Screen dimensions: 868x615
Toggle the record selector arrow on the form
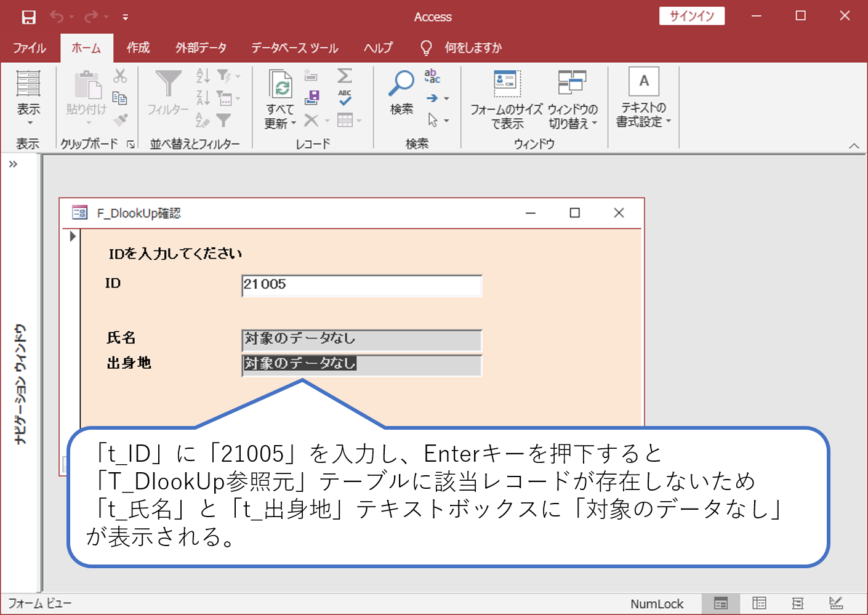point(72,236)
